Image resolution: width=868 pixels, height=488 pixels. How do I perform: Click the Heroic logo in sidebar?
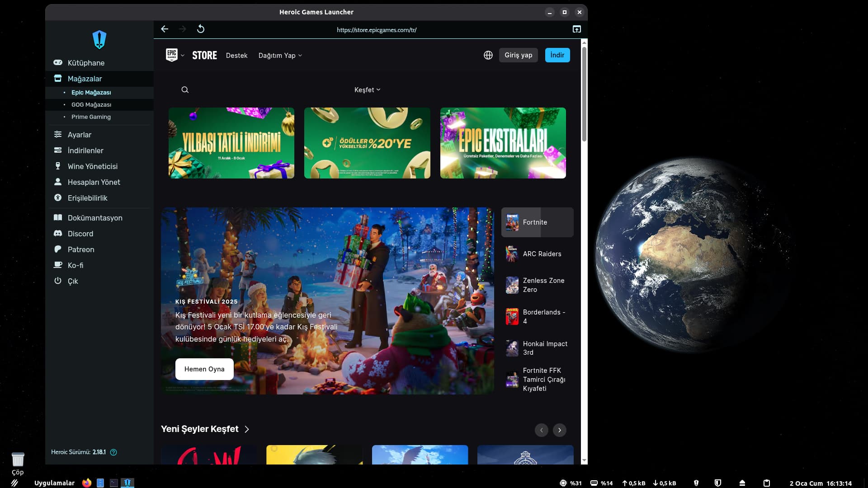pyautogui.click(x=99, y=40)
